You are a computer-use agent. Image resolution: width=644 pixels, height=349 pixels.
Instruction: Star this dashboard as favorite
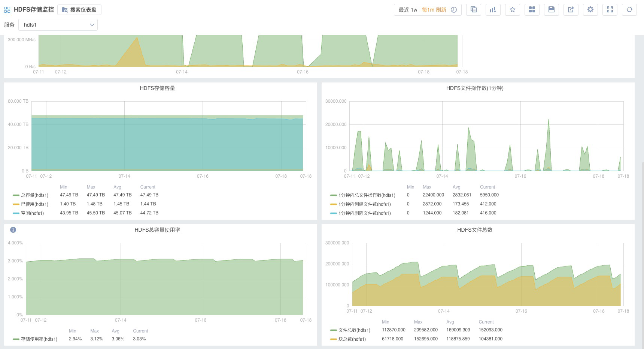pyautogui.click(x=513, y=10)
